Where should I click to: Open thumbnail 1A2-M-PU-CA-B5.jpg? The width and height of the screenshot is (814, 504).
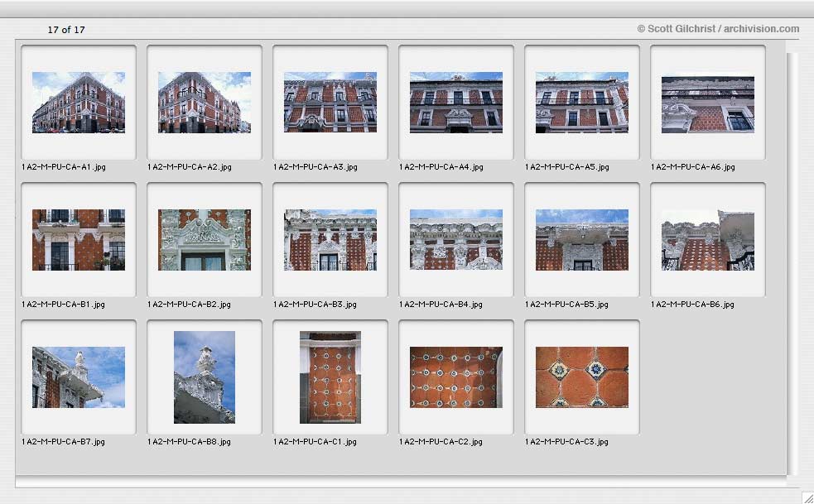tap(582, 240)
